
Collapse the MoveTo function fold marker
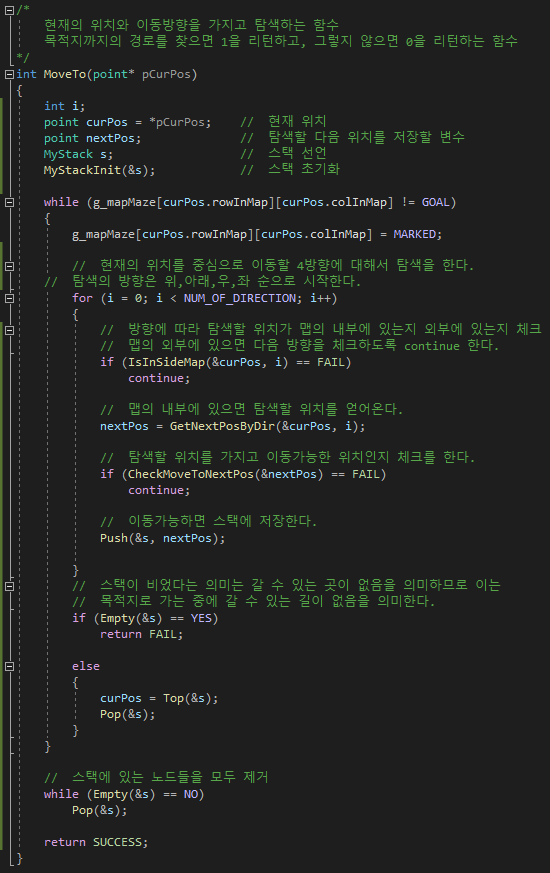pyautogui.click(x=9, y=74)
